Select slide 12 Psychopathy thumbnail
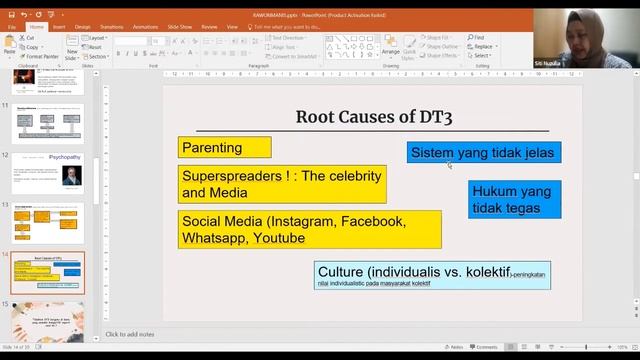Viewport: 640px width, 360px height. coord(48,173)
